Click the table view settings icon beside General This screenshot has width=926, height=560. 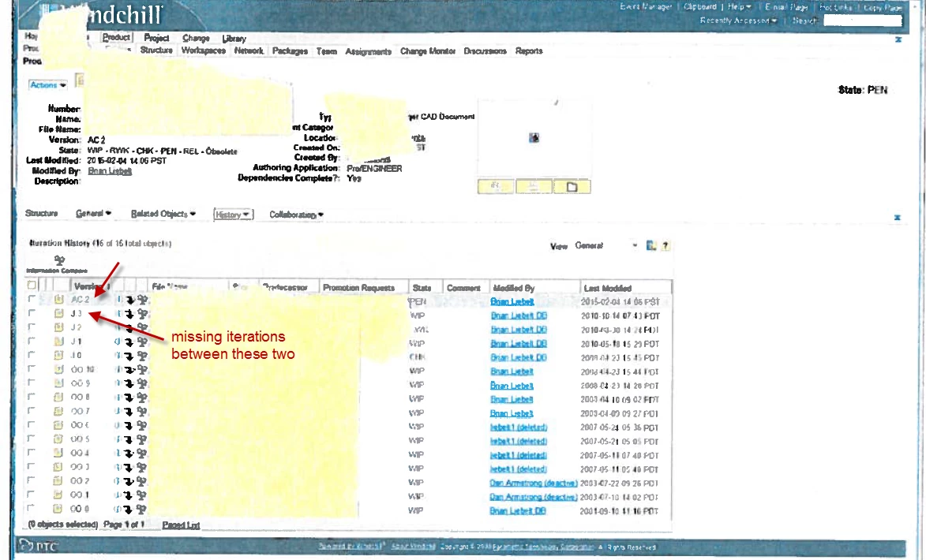(650, 245)
